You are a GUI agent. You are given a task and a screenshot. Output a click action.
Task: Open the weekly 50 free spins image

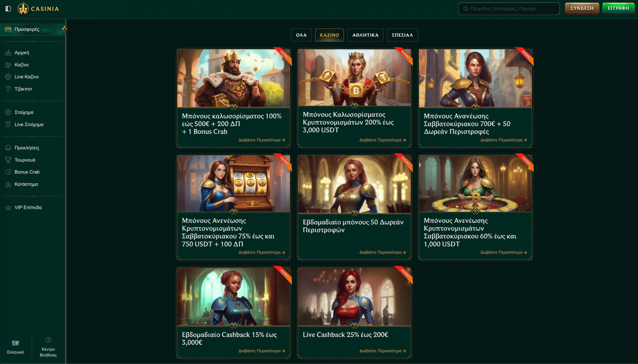(355, 184)
